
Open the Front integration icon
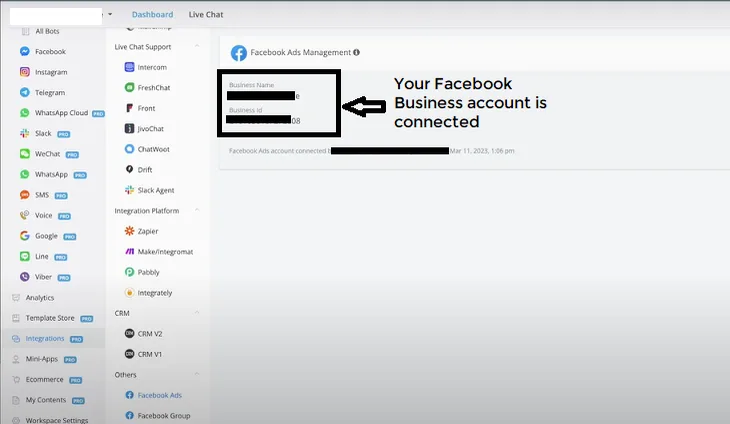129,108
